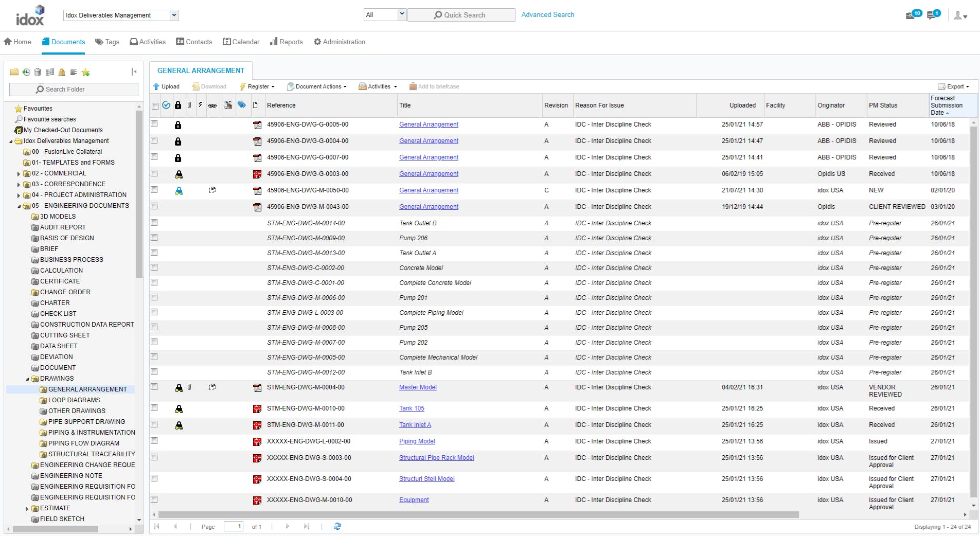Expand the 02 - COMMERCIAL folder

click(x=19, y=174)
